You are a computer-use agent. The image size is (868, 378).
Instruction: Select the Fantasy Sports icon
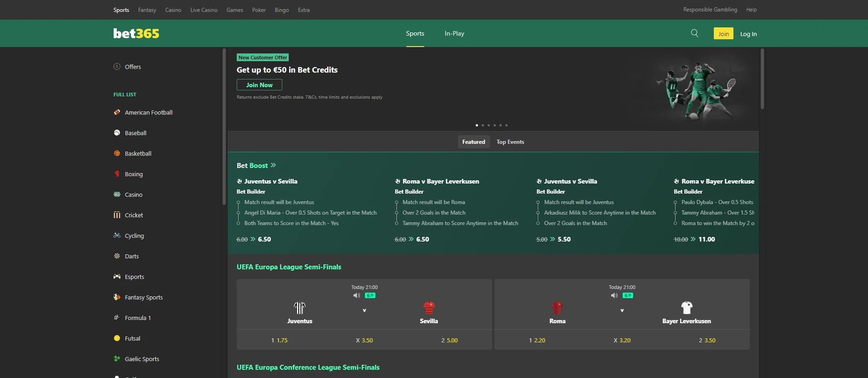[117, 297]
